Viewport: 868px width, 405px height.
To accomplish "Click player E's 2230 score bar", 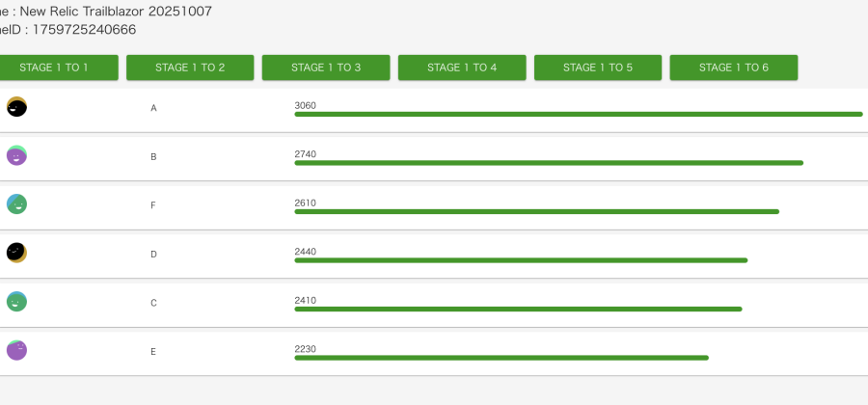I will 501,358.
